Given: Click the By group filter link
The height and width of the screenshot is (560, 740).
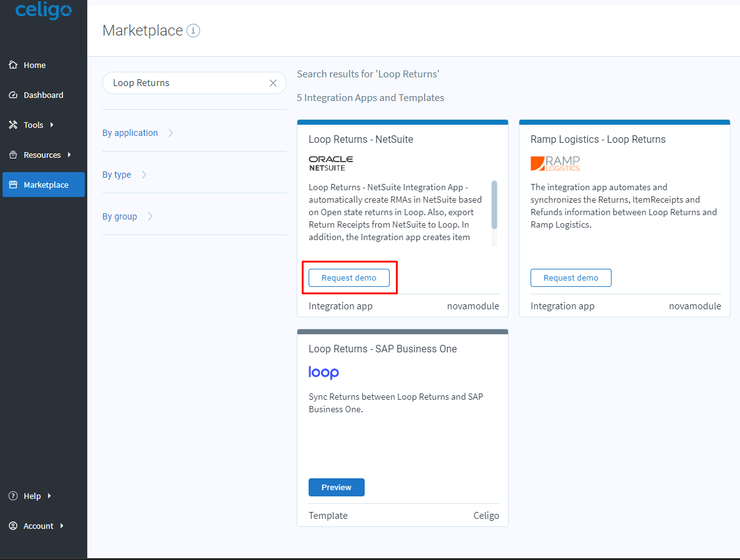Looking at the screenshot, I should click(120, 216).
